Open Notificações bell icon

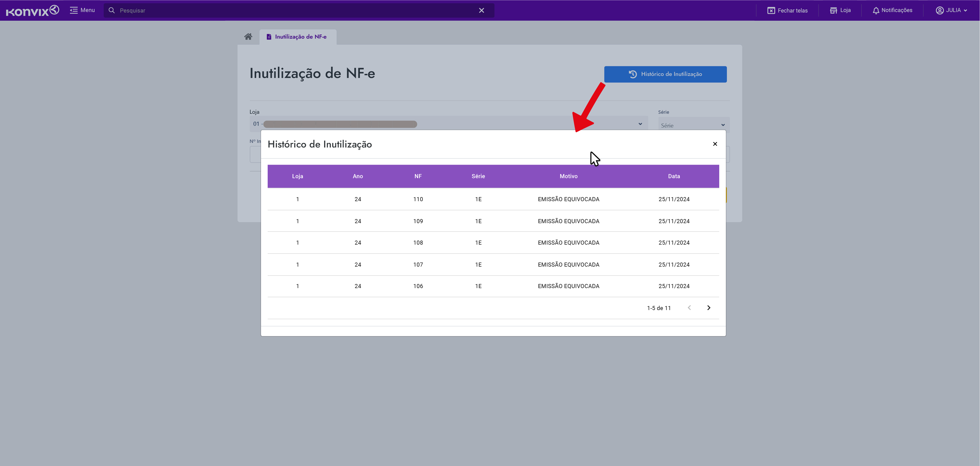pyautogui.click(x=876, y=10)
